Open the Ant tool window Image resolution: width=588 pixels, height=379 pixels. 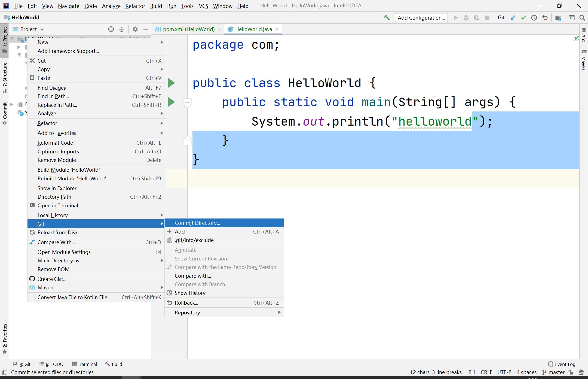[x=583, y=35]
